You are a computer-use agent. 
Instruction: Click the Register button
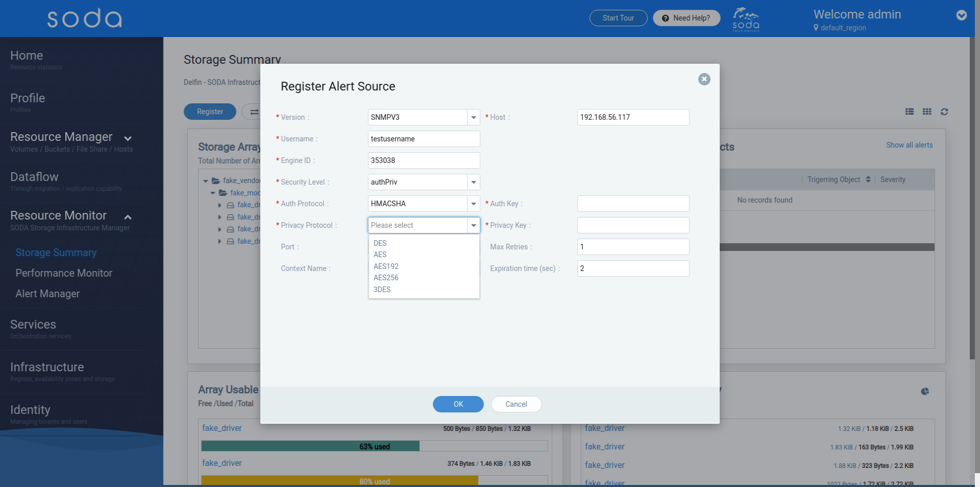point(210,112)
